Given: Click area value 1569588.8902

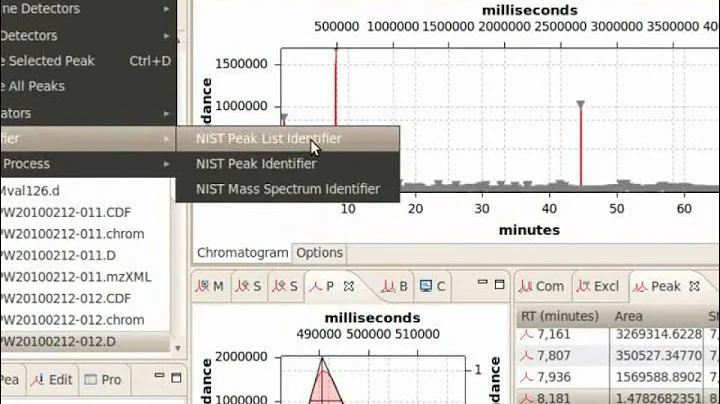Looking at the screenshot, I should 658,377.
